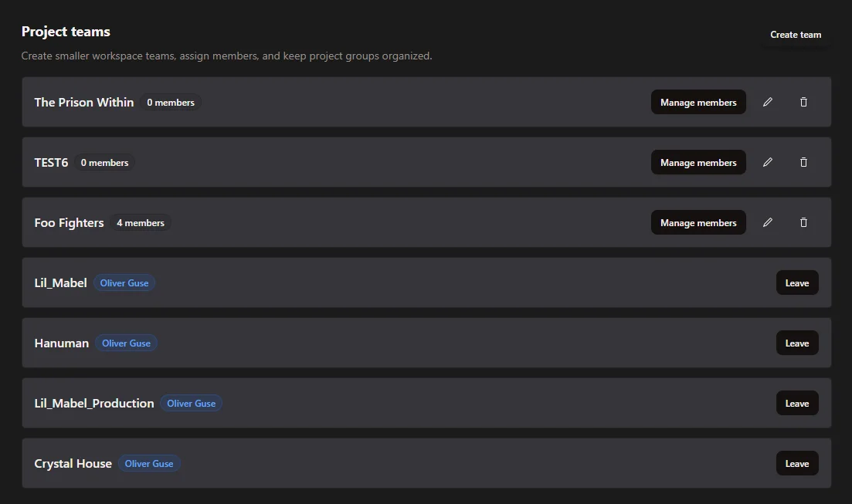The width and height of the screenshot is (852, 504).
Task: Click Oliver Guse badge on Crystal House
Action: [149, 464]
